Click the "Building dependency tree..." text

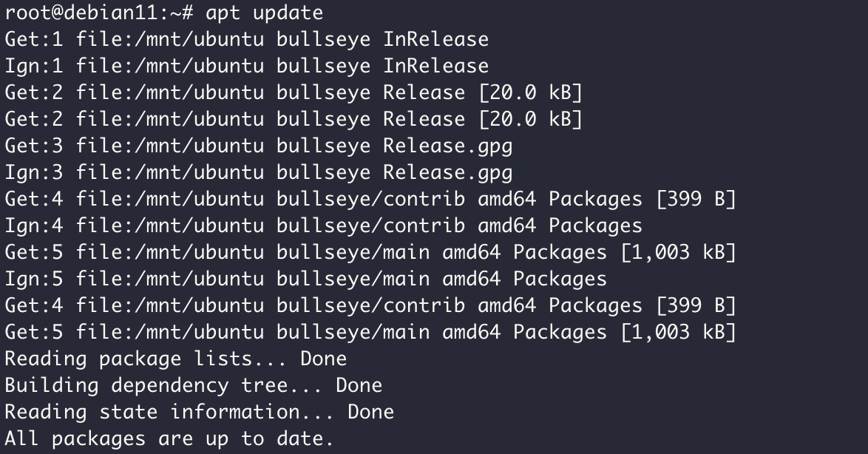164,385
